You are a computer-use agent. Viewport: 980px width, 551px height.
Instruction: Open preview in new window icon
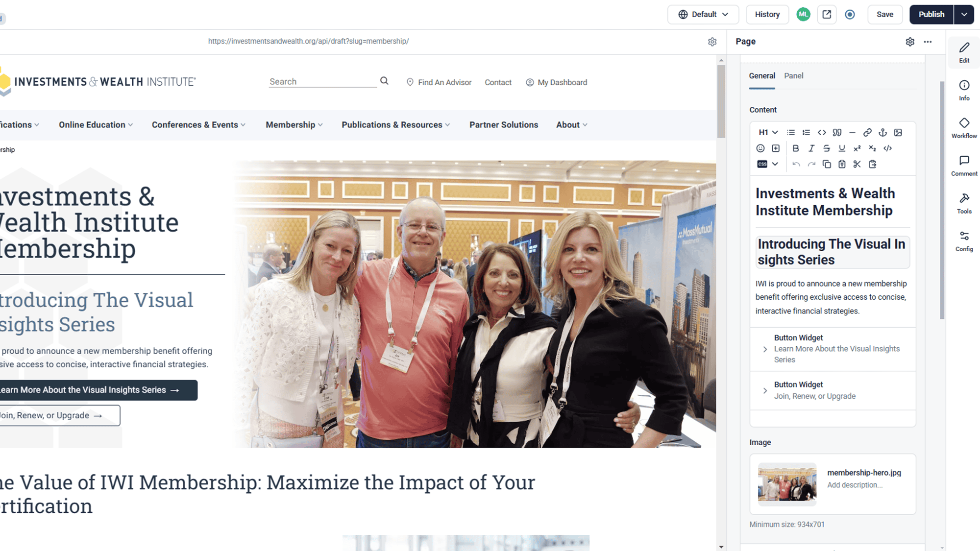click(827, 14)
